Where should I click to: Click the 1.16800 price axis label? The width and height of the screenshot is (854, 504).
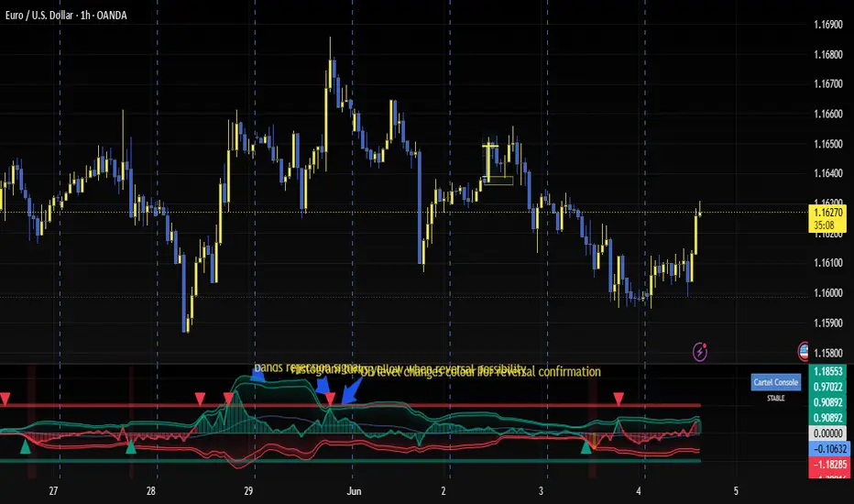coord(827,54)
